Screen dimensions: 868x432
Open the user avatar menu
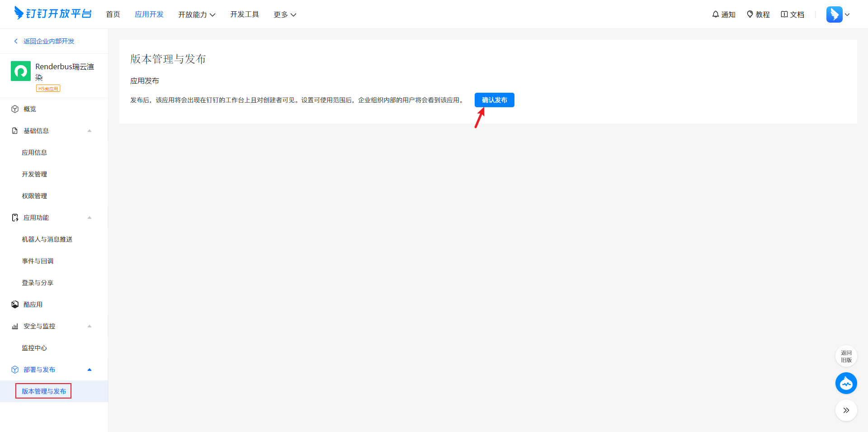pyautogui.click(x=835, y=14)
